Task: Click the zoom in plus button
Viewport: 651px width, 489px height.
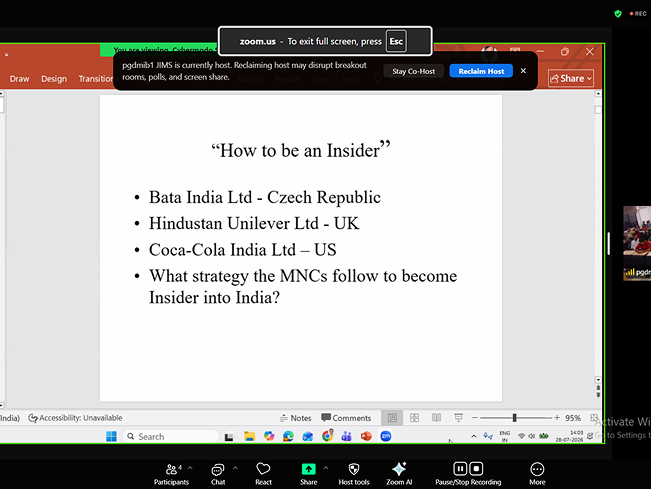Action: [x=557, y=418]
